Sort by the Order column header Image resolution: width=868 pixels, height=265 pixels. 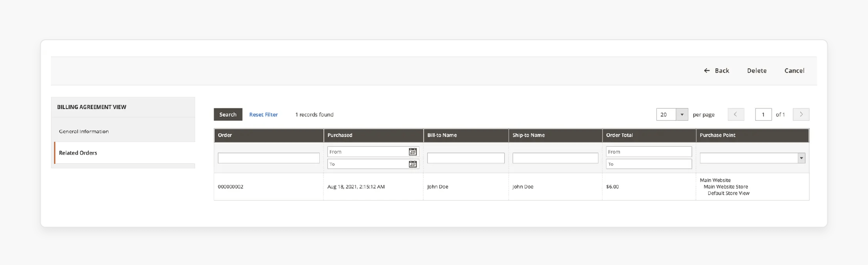[x=269, y=135]
